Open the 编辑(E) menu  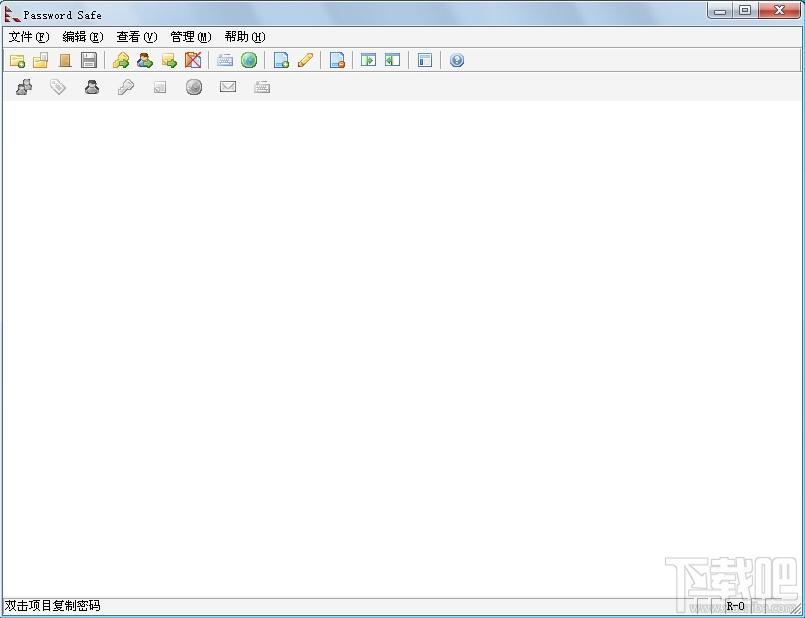click(83, 37)
